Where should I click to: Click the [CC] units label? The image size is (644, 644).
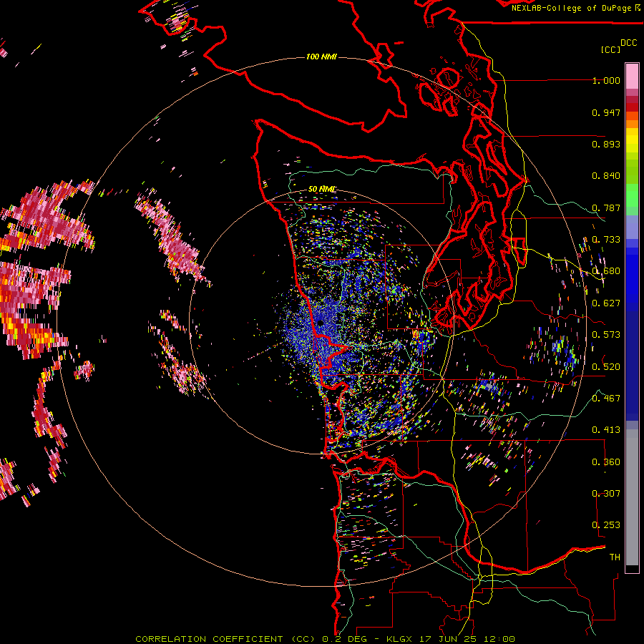pos(610,49)
